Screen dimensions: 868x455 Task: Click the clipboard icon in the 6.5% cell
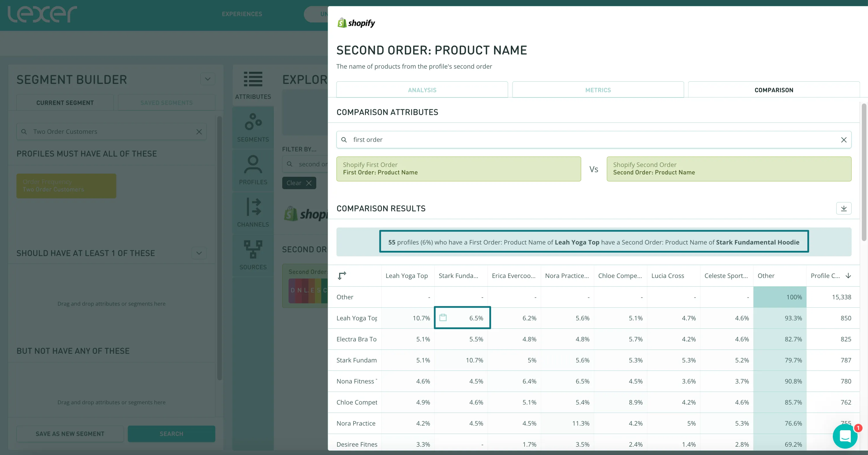click(443, 317)
